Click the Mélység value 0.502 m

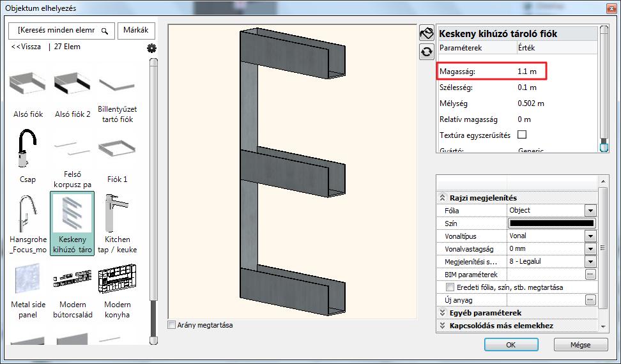(x=531, y=103)
